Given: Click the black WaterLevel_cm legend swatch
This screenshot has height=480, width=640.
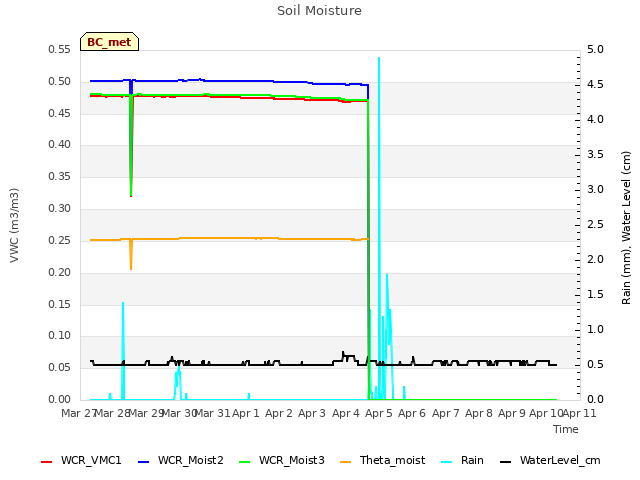Looking at the screenshot, I should pyautogui.click(x=505, y=462).
